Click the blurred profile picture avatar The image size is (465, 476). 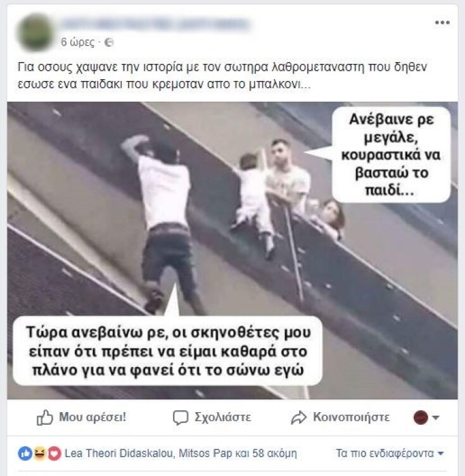point(35,32)
